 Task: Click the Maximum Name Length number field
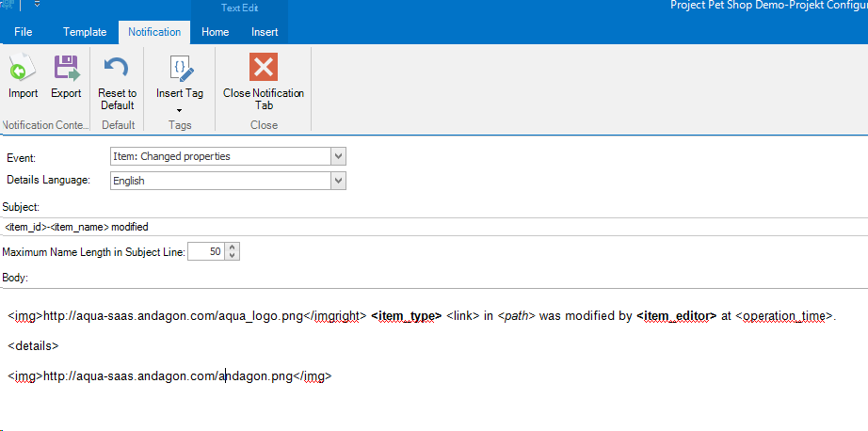(x=206, y=252)
